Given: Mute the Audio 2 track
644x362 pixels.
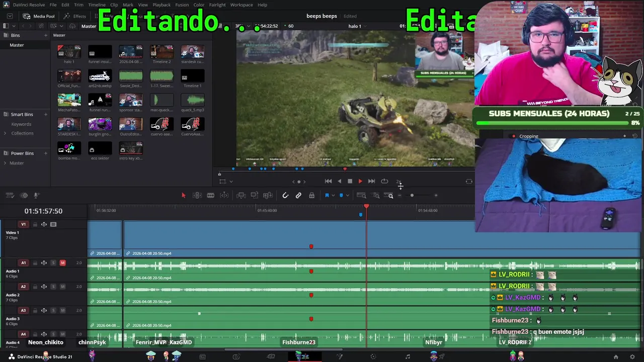Looking at the screenshot, I should tap(62, 287).
